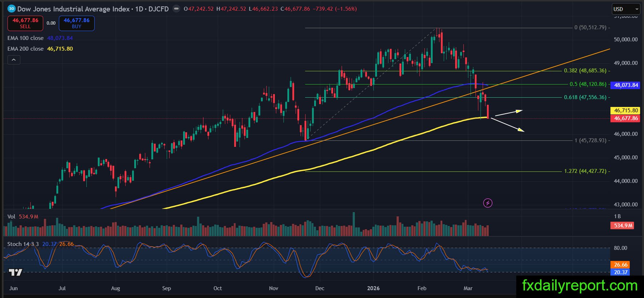Click the EMA 200 value 46,715.80 in legend
Image resolution: width=644 pixels, height=298 pixels.
pos(60,49)
